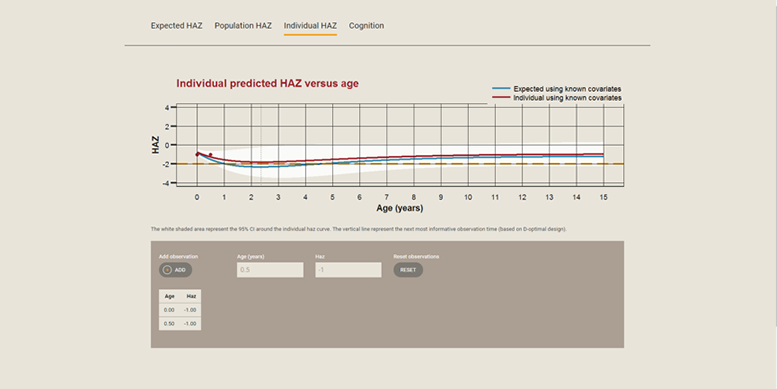Click the observation point at age 0.5
777x389 pixels.
tap(211, 155)
